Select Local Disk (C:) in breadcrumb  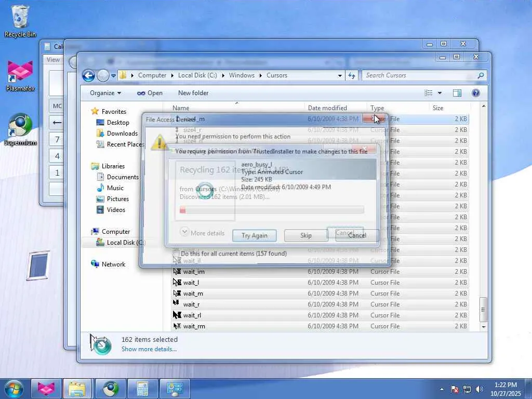click(x=197, y=75)
